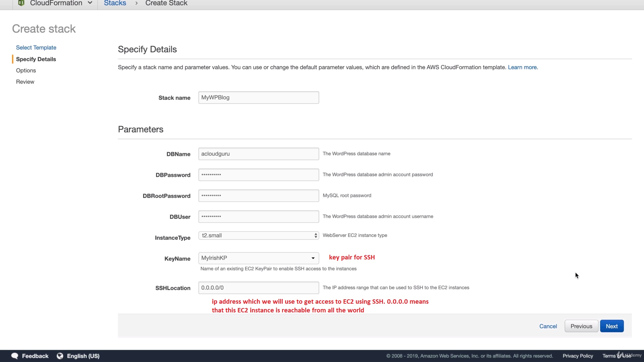
Task: Open the CloudFormation dropdown chevron
Action: [90, 3]
